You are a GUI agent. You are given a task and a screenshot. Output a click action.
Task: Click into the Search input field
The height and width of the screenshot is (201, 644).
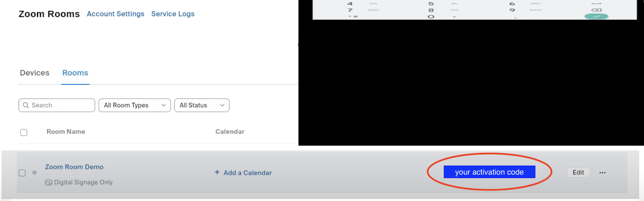[x=57, y=105]
